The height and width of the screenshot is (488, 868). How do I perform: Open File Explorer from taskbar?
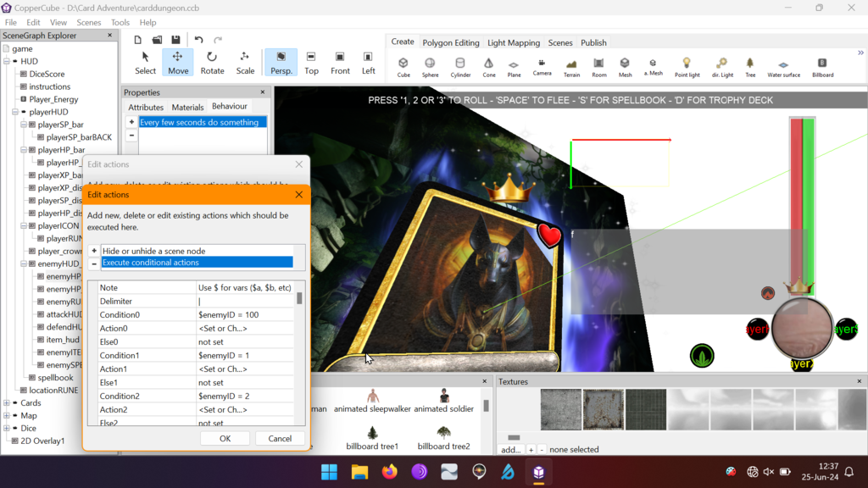pos(359,472)
